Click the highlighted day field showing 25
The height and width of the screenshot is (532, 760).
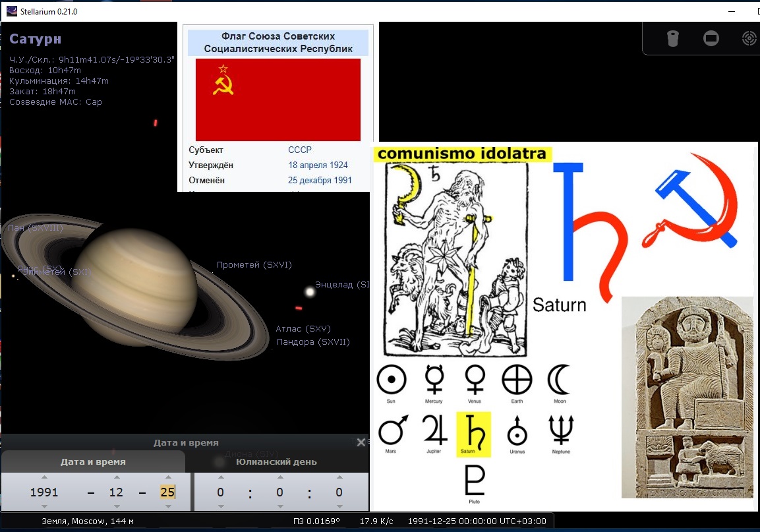pyautogui.click(x=167, y=492)
